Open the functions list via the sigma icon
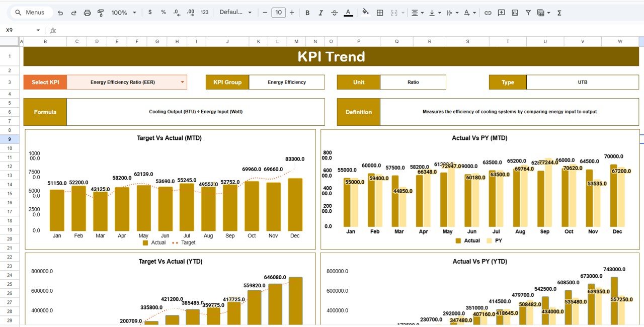The height and width of the screenshot is (327, 644). 558,12
